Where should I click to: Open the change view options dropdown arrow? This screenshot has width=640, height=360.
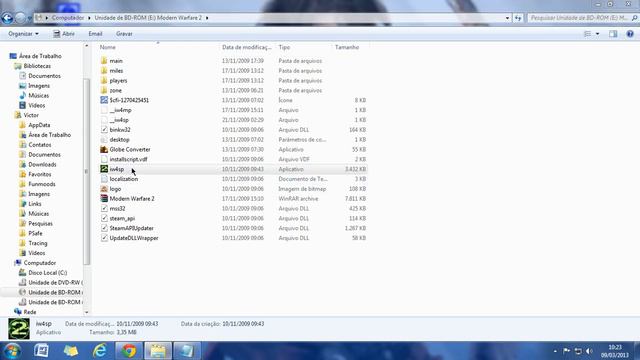(x=598, y=34)
